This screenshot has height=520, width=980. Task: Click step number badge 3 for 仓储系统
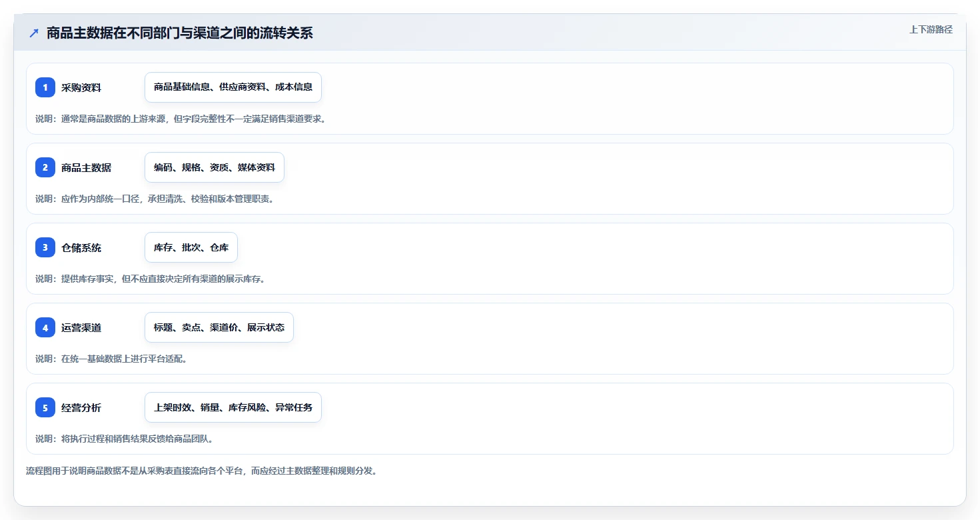pyautogui.click(x=45, y=247)
